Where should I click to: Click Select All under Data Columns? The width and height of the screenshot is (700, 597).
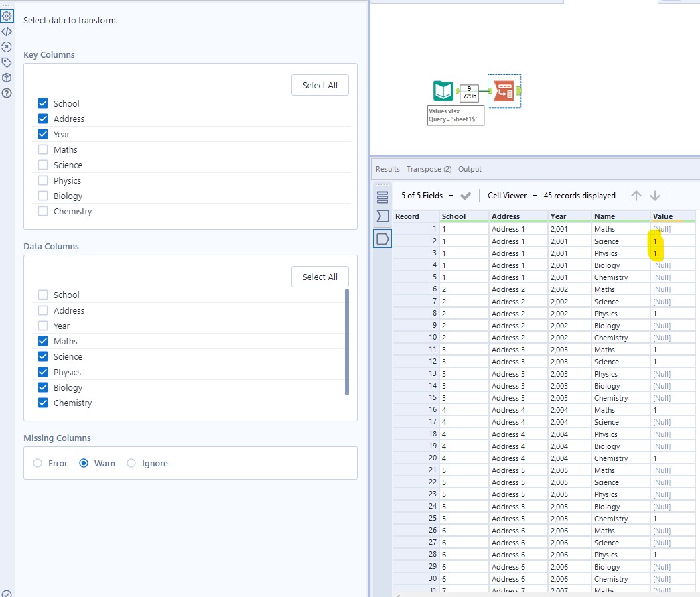pyautogui.click(x=320, y=277)
